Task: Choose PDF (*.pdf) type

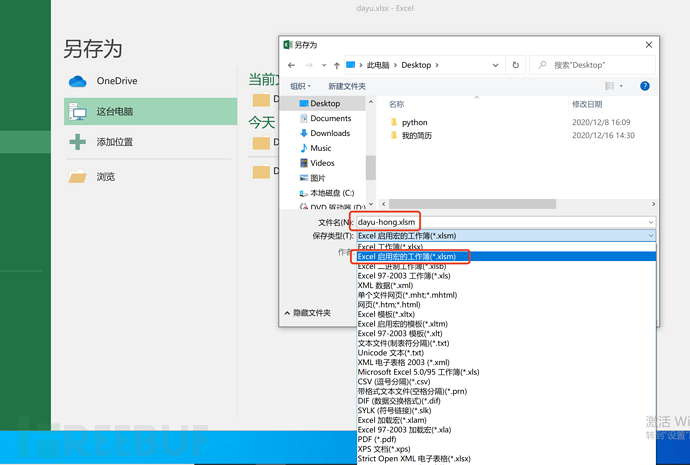Action: point(506,439)
